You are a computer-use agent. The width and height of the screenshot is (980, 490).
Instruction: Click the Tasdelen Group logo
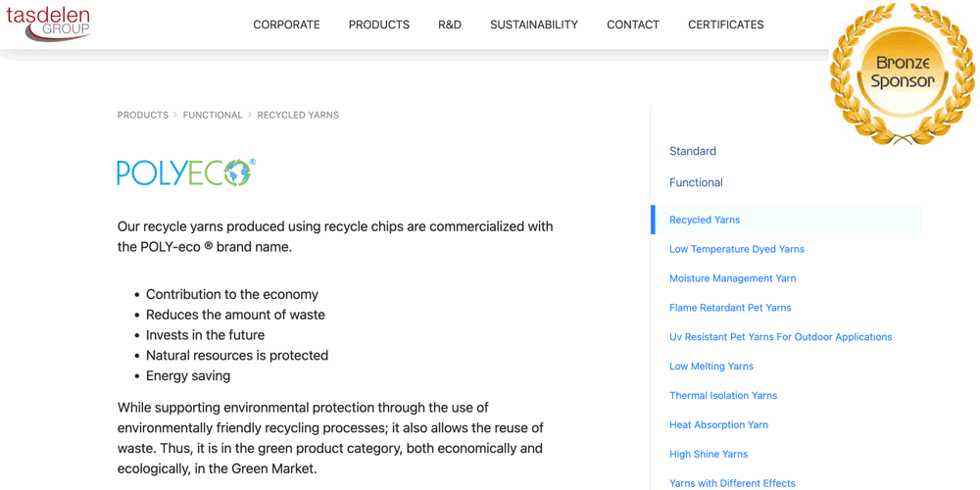[48, 24]
